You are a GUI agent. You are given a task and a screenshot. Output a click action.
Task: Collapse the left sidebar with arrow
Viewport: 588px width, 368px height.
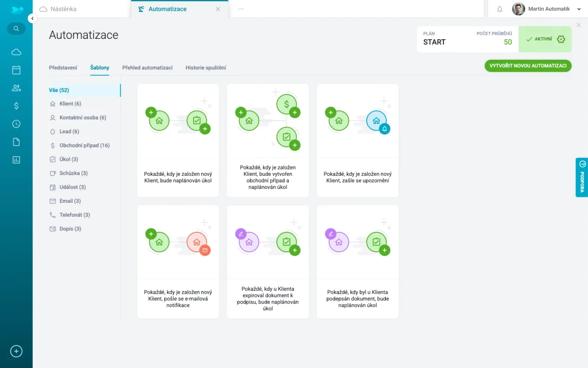coord(32,18)
